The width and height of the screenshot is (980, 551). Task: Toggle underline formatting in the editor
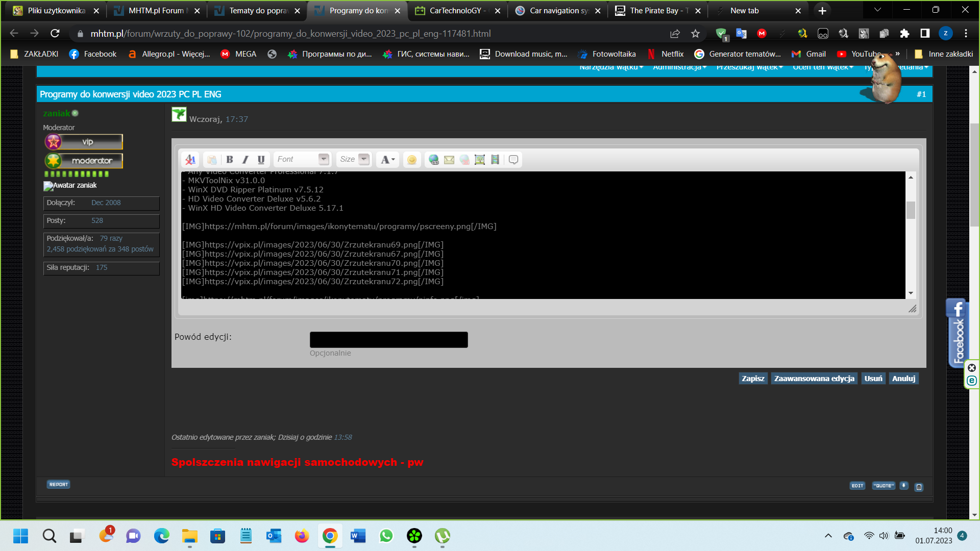coord(261,160)
